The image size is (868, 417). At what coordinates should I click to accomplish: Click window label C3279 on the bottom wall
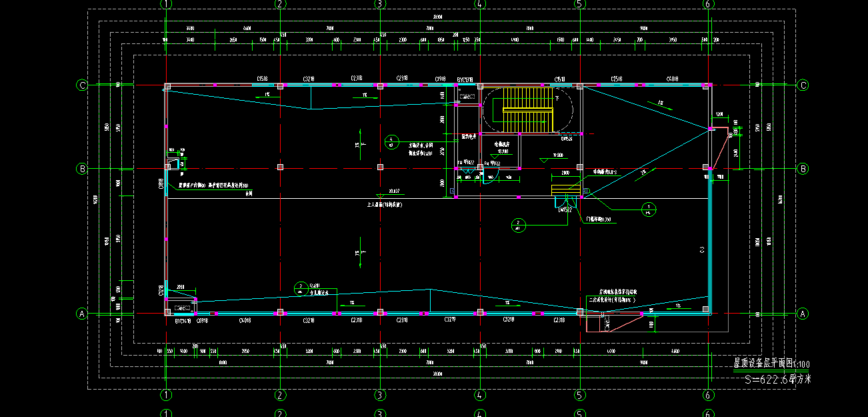coord(451,321)
